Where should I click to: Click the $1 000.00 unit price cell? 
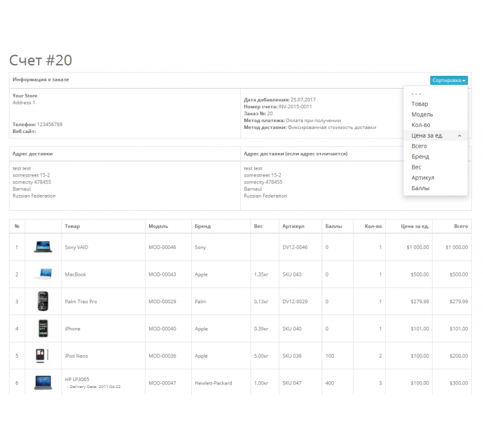tap(417, 247)
